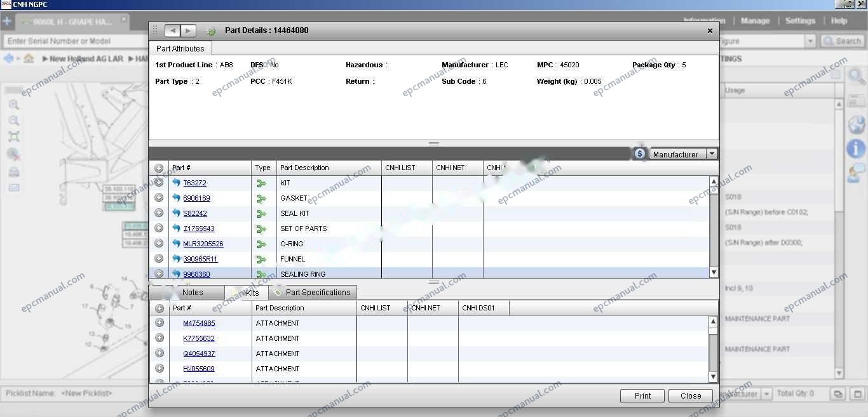Click the background Search button
868x417 pixels.
pos(843,41)
